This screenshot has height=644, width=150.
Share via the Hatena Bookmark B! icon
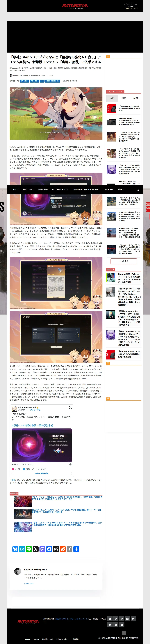click(x=22, y=549)
